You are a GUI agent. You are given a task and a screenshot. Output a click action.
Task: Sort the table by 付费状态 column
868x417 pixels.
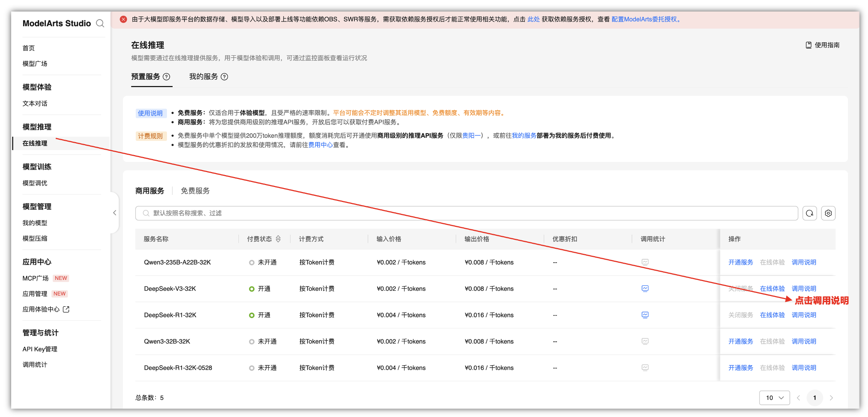pos(278,239)
